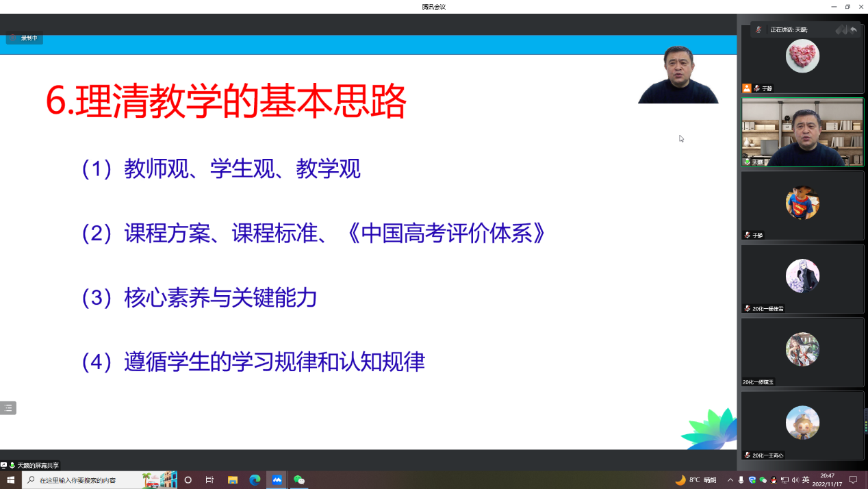Open File Explorer from taskbar
Image resolution: width=868 pixels, height=489 pixels.
coord(233,480)
